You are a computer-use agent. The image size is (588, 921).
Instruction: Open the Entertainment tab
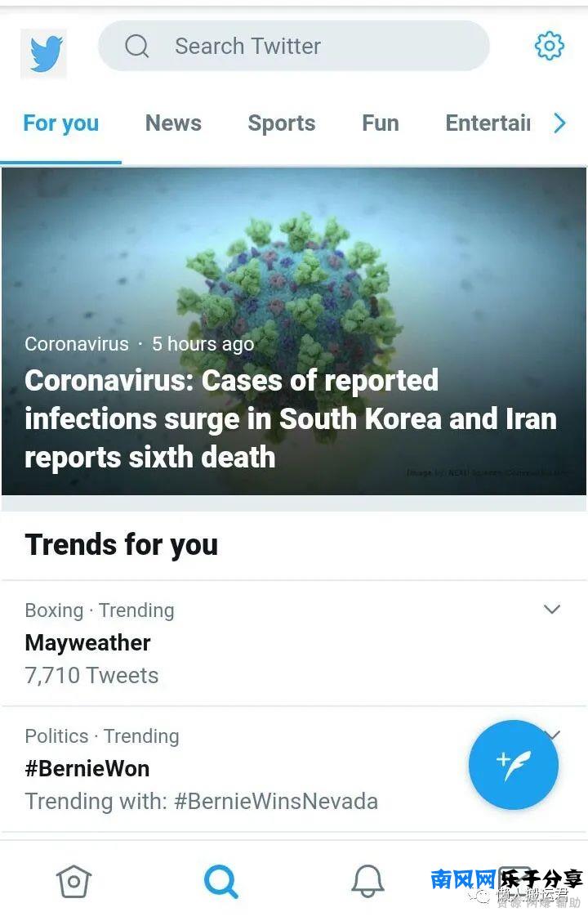click(488, 123)
